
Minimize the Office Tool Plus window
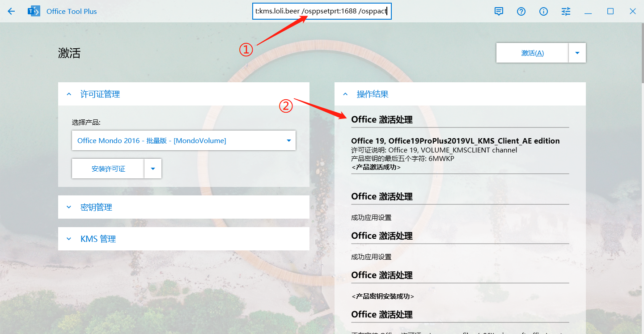588,12
